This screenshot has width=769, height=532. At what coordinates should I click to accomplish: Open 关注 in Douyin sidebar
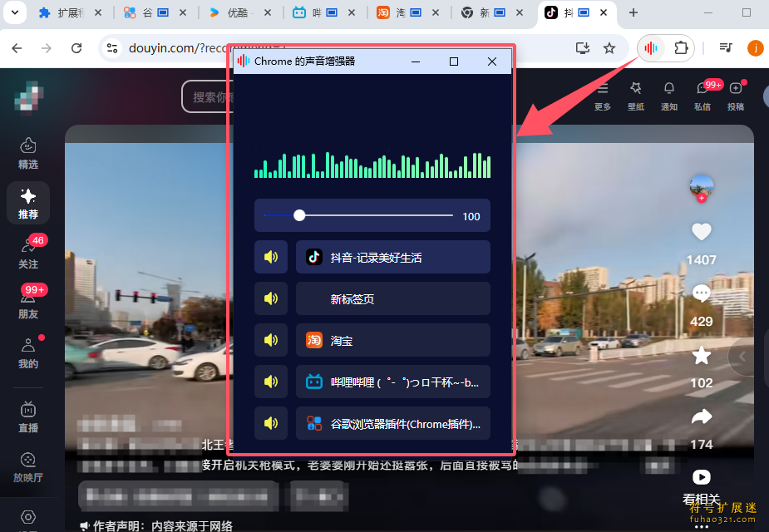(28, 253)
